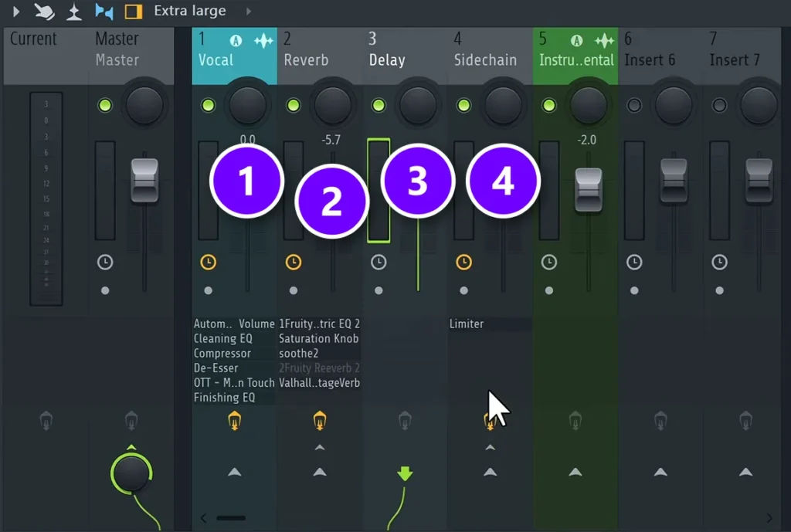Open the Saturation Knob effect slot
This screenshot has width=791, height=532.
319,338
